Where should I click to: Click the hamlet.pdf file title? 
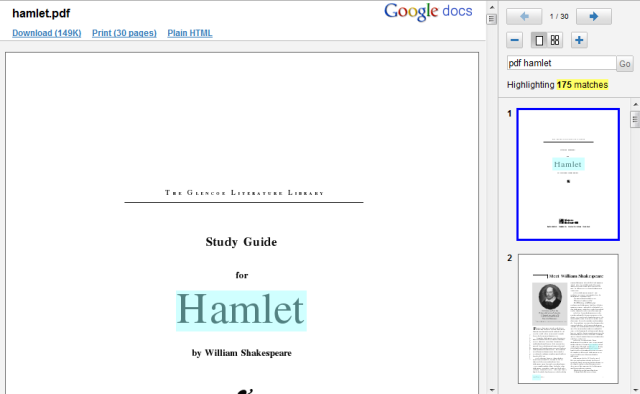pyautogui.click(x=41, y=13)
